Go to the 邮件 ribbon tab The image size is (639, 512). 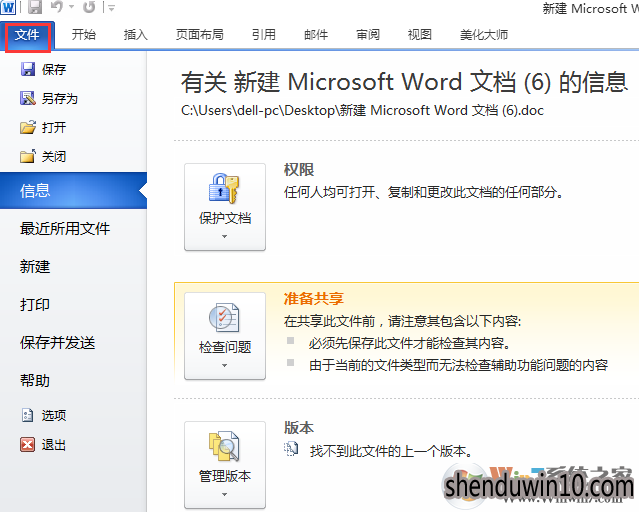pos(316,35)
